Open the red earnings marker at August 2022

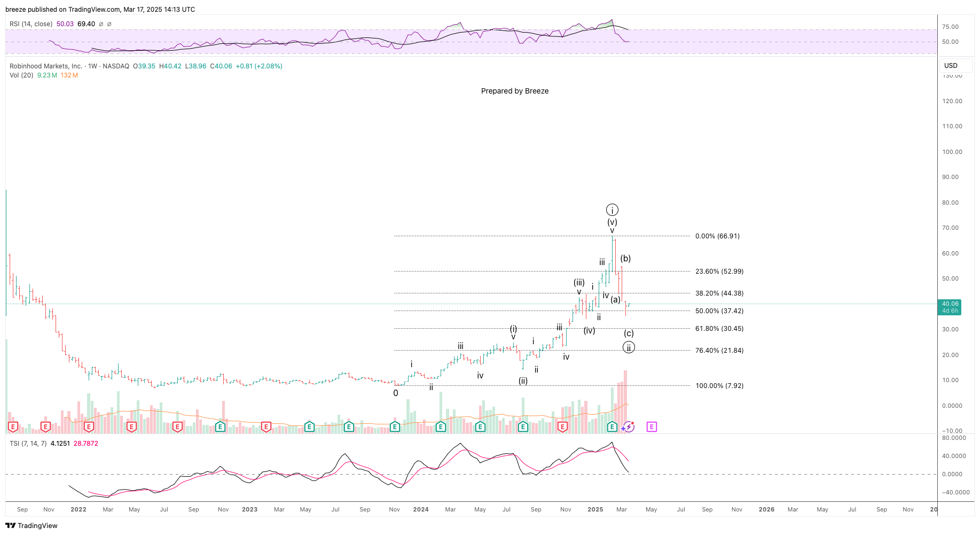click(x=177, y=427)
